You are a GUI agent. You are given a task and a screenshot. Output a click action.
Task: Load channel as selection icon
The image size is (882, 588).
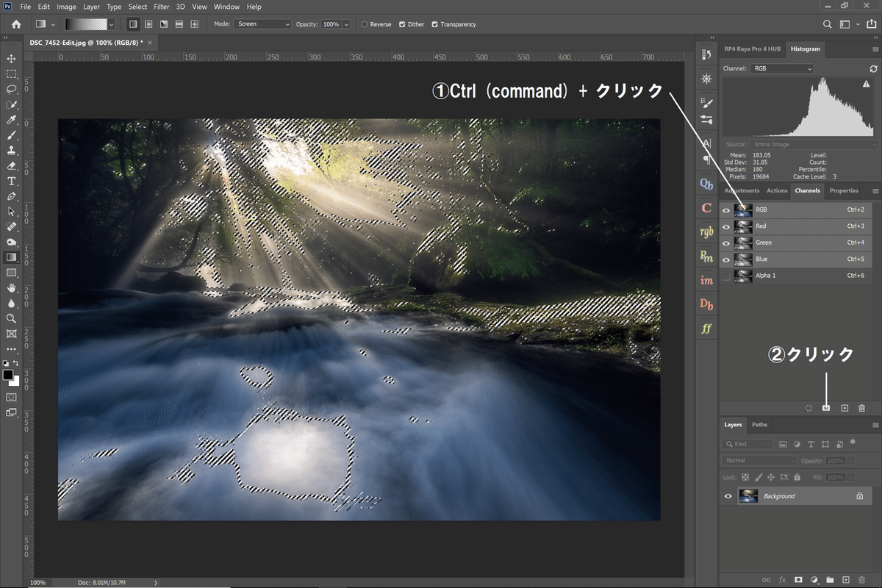coord(808,407)
